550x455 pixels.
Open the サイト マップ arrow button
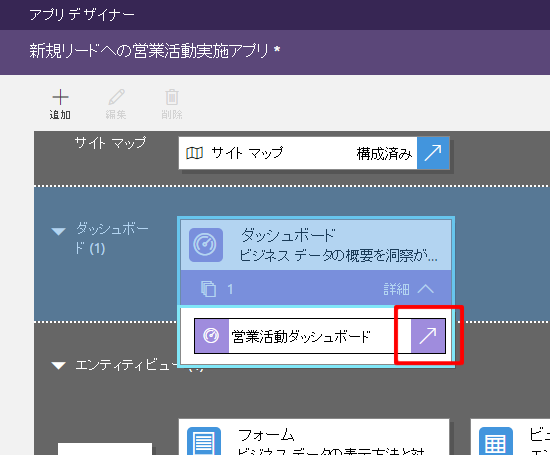[x=433, y=153]
